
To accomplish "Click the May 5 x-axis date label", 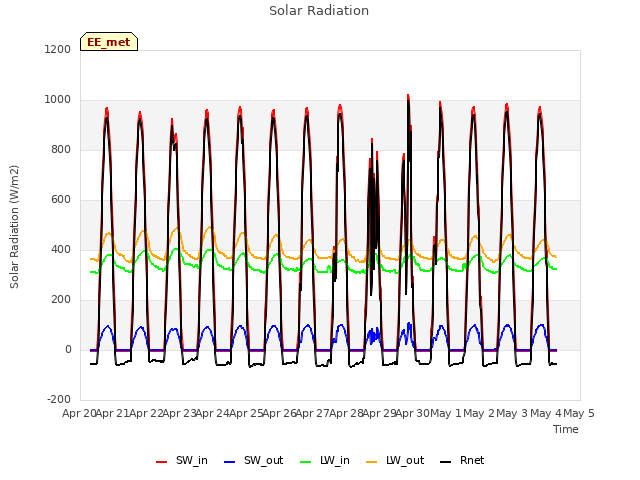I will pyautogui.click(x=579, y=413).
